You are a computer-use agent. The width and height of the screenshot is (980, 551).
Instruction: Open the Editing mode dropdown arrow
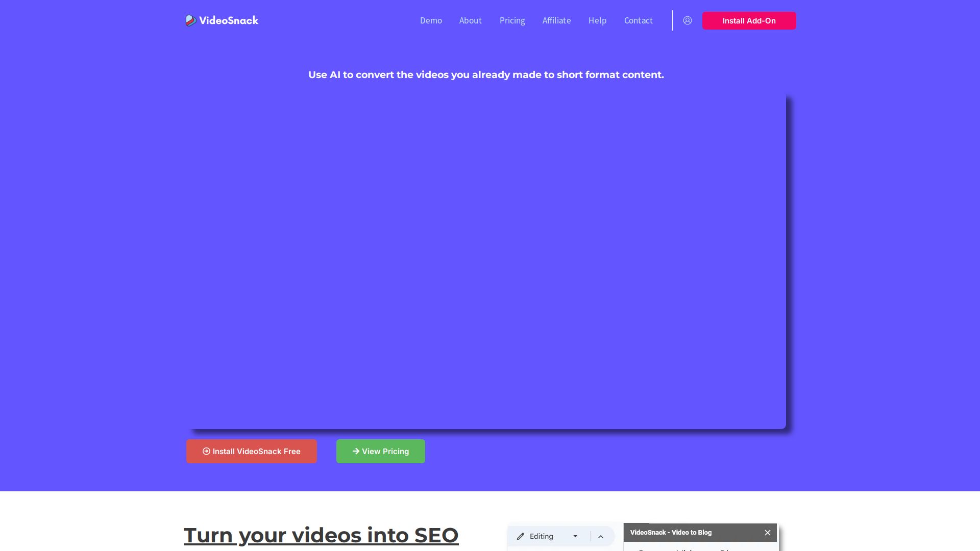(575, 536)
